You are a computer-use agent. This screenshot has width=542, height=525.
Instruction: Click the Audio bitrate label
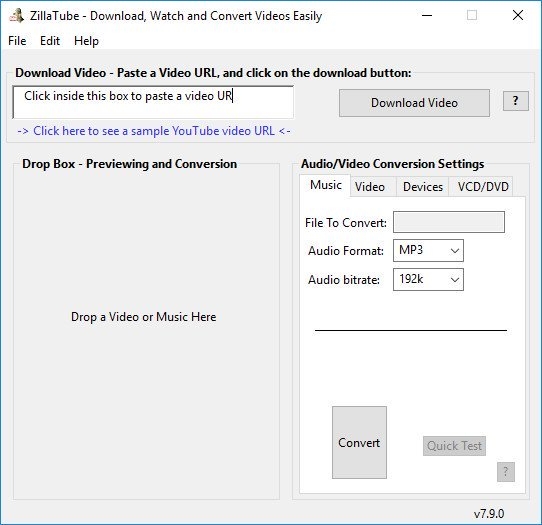(x=344, y=280)
